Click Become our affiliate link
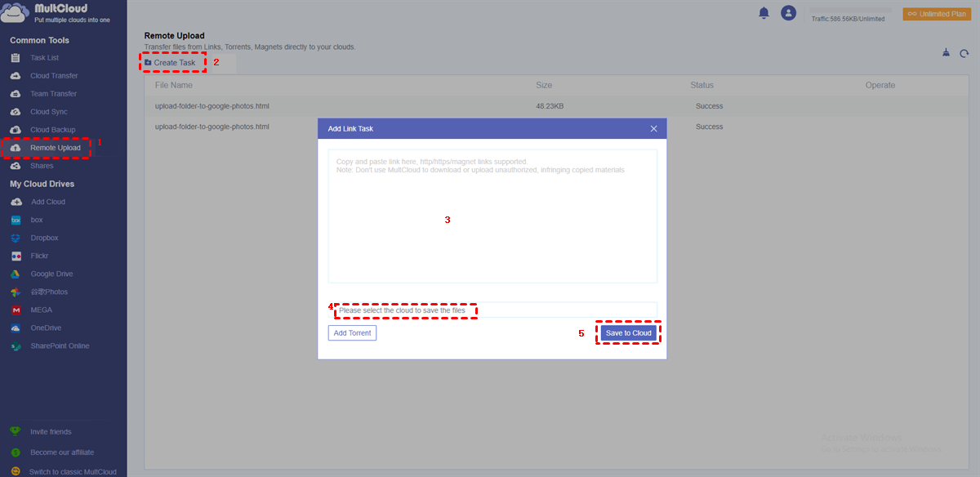Image resolution: width=980 pixels, height=477 pixels. click(62, 452)
